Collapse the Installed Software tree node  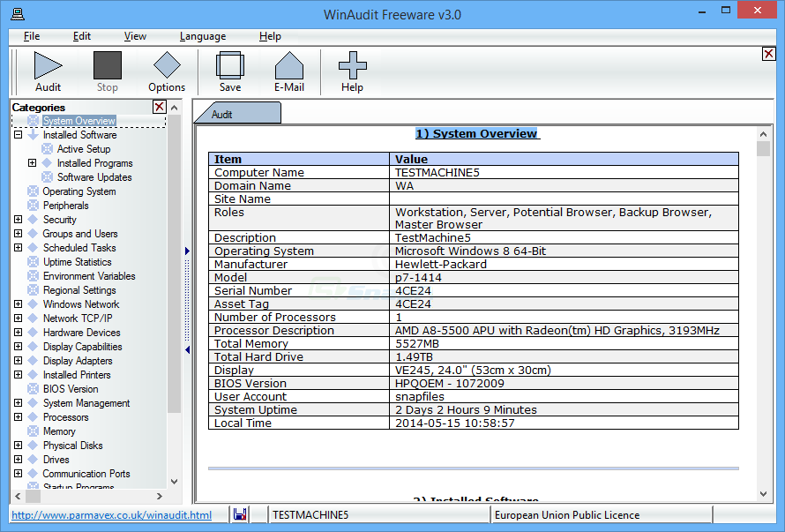(18, 135)
